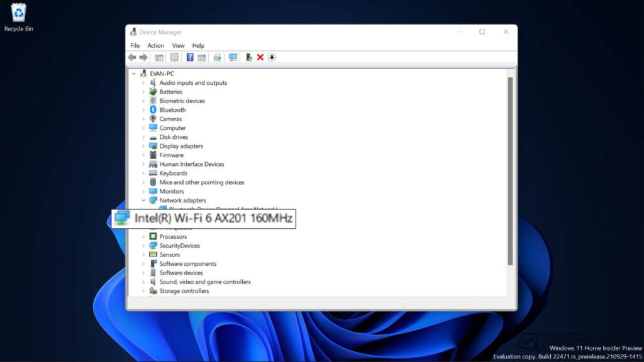Image resolution: width=644 pixels, height=362 pixels.
Task: Toggle the Show/Hide Console Tree toolbar icon
Action: pos(159,57)
